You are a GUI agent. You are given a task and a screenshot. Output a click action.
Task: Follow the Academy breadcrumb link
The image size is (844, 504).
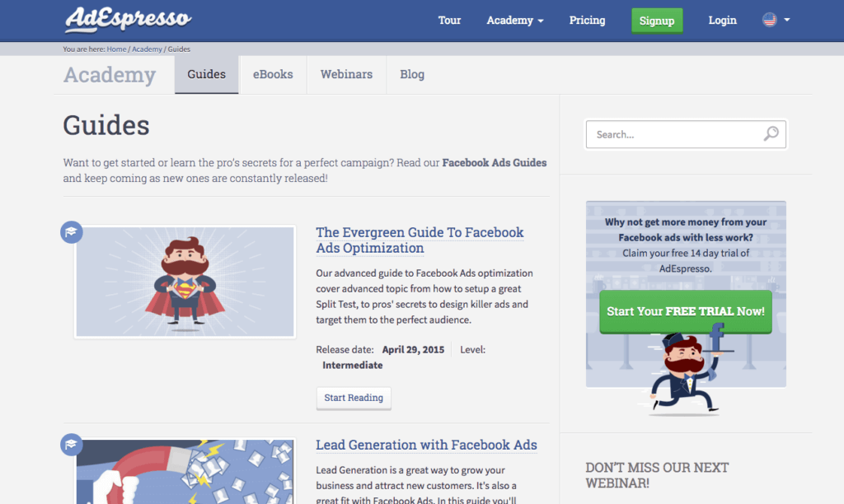click(x=147, y=49)
